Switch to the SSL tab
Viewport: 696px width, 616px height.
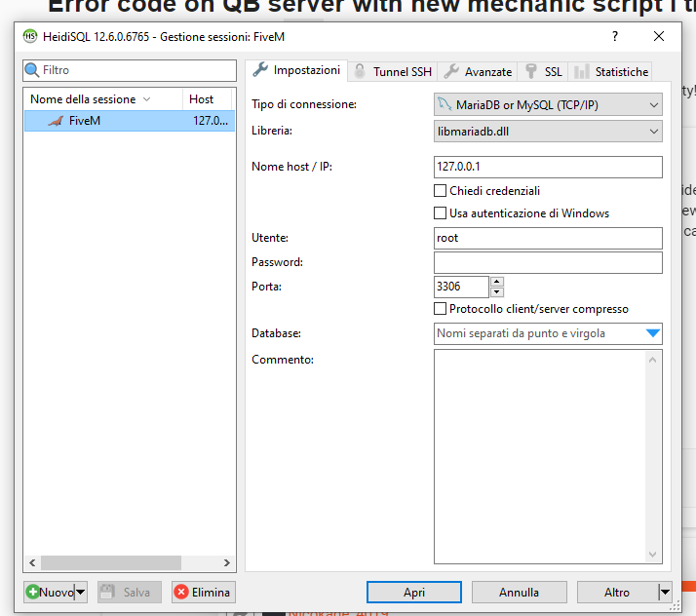click(x=543, y=71)
